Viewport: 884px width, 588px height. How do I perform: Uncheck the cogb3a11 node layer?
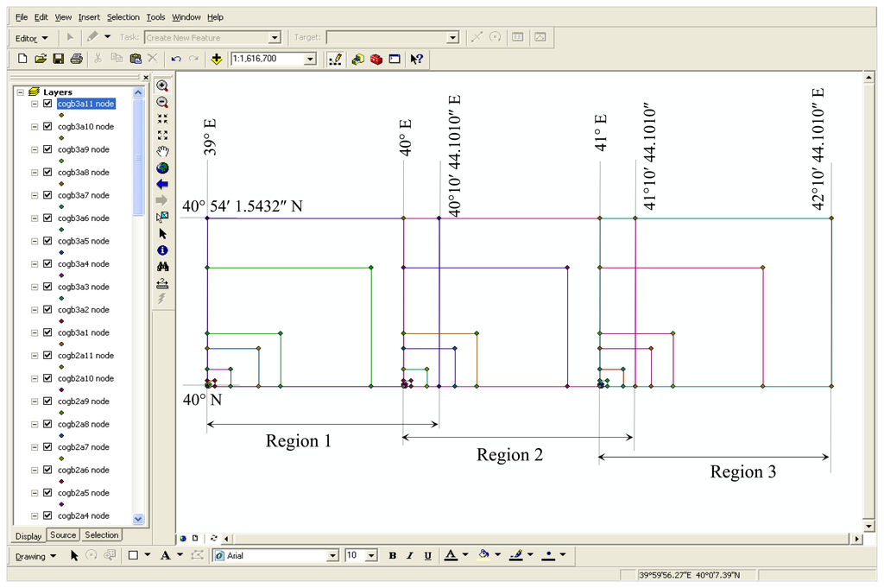click(48, 104)
